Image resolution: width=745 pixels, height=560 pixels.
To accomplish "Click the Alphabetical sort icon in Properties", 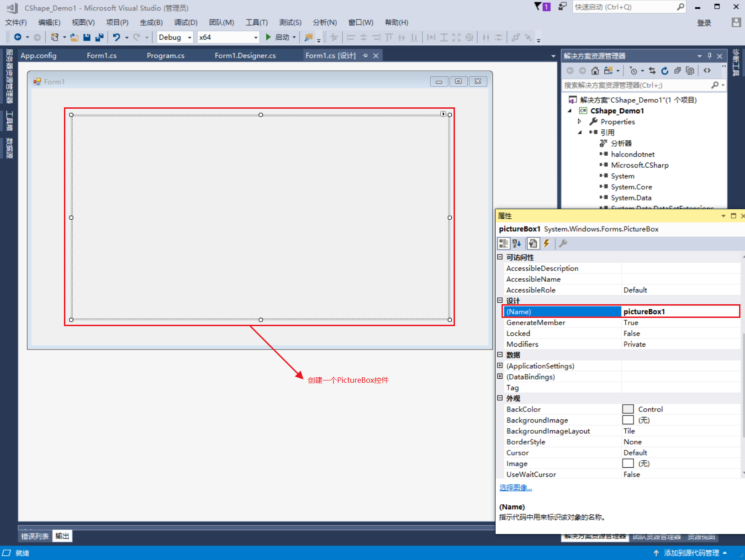I will coord(517,243).
